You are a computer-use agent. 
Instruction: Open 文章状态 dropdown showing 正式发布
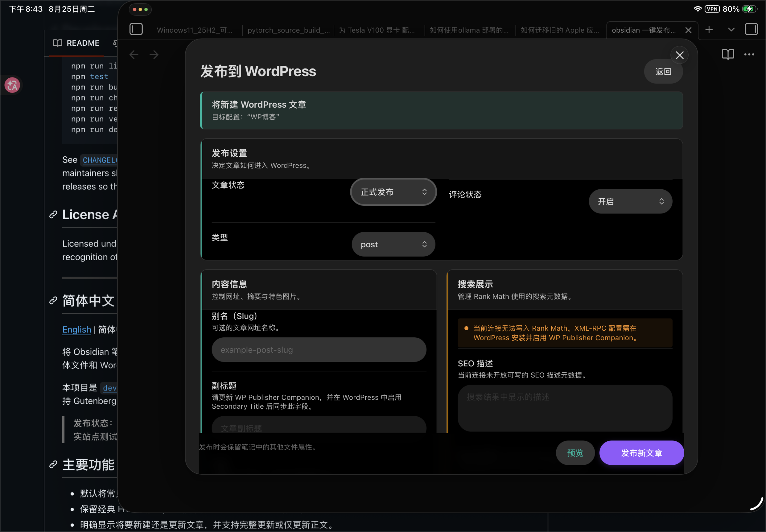(393, 192)
